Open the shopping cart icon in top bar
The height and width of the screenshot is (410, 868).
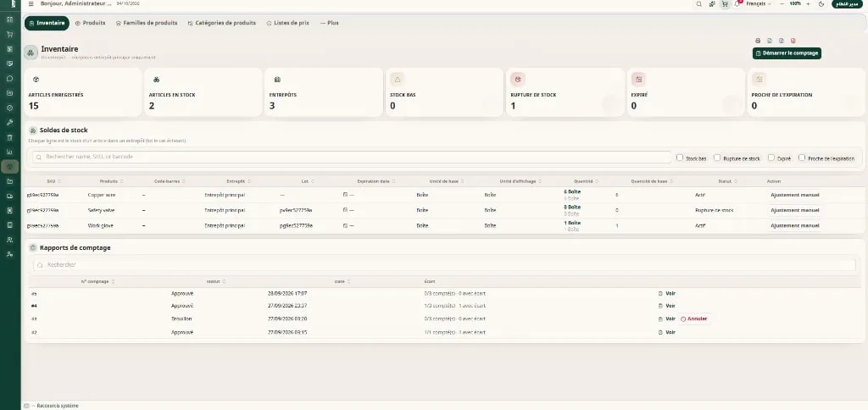(x=725, y=4)
